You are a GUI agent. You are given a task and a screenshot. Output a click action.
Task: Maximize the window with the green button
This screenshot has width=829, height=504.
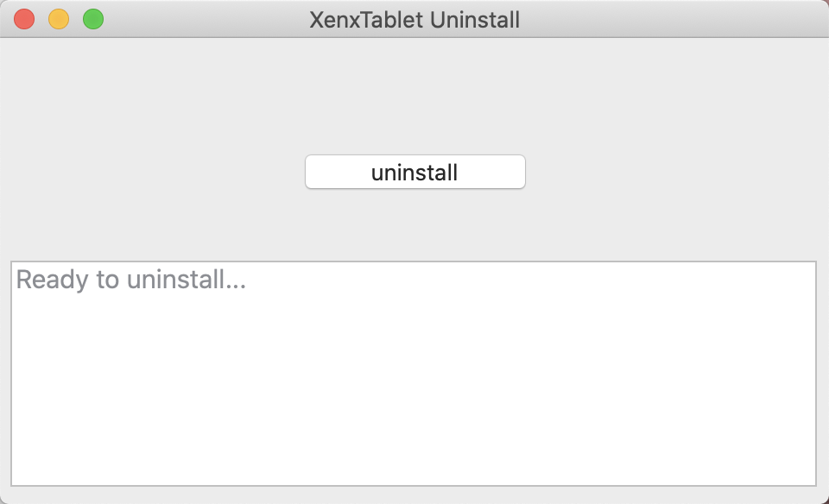(x=93, y=19)
